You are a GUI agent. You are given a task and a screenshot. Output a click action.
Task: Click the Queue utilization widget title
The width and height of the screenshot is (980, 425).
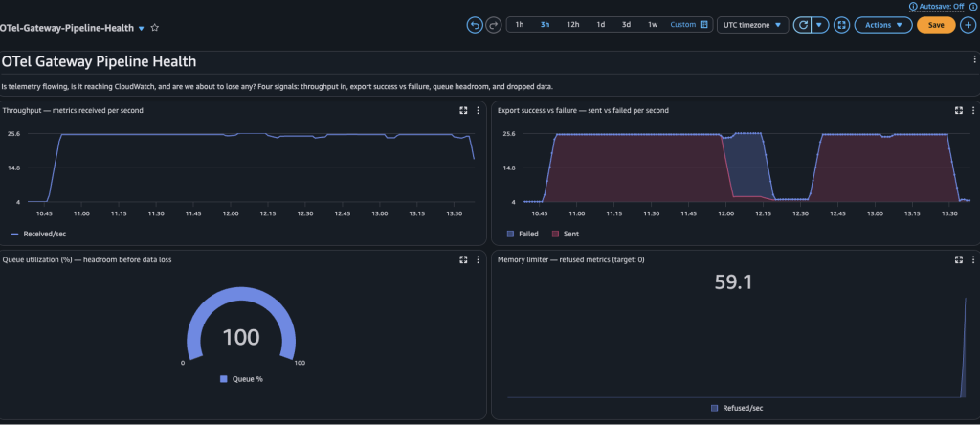click(x=87, y=259)
